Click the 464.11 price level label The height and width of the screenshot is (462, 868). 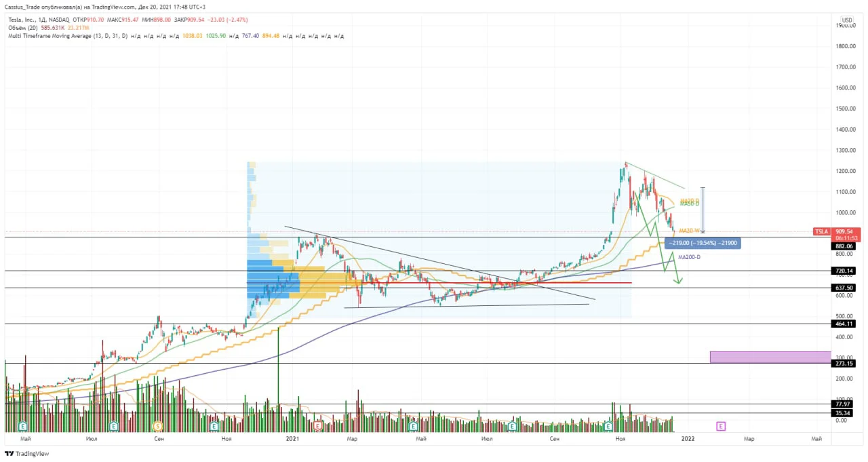844,324
